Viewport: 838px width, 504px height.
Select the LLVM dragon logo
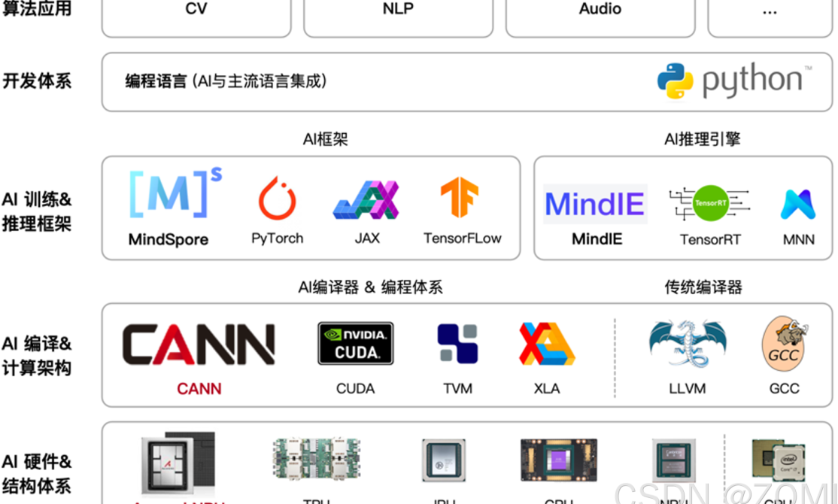click(x=688, y=342)
